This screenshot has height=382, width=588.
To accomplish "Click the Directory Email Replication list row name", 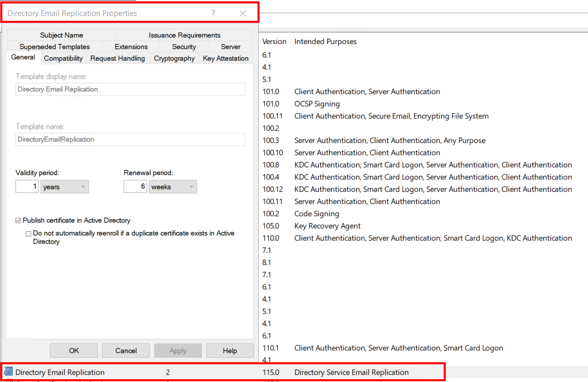I will pos(60,372).
